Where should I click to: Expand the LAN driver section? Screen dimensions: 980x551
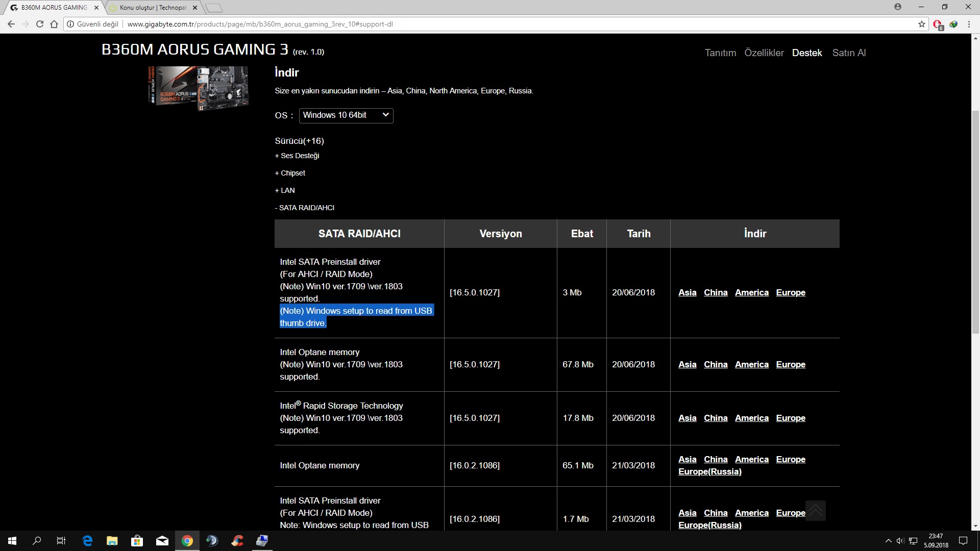click(285, 190)
